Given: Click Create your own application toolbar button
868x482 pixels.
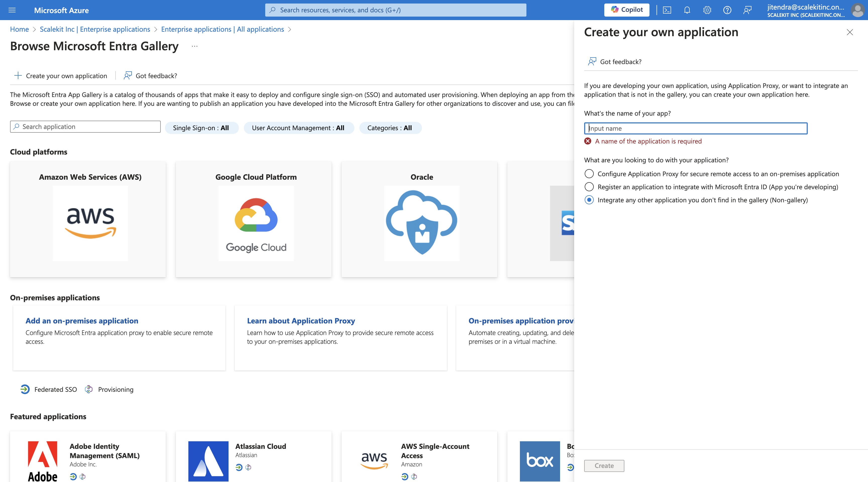Looking at the screenshot, I should point(61,75).
